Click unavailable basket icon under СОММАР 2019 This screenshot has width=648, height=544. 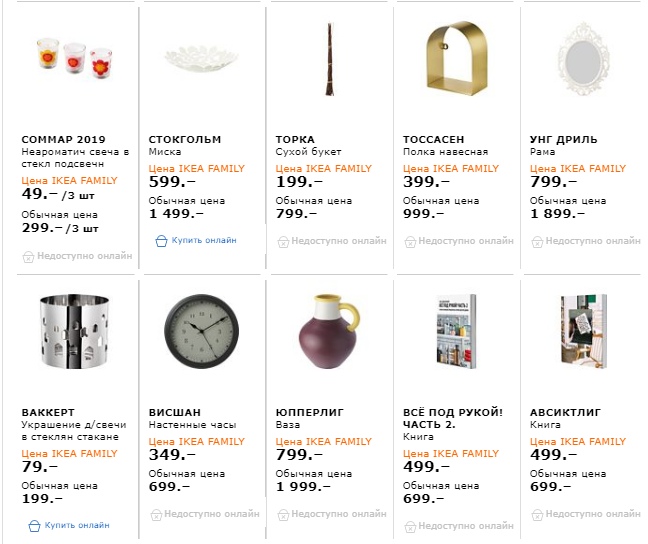(26, 256)
